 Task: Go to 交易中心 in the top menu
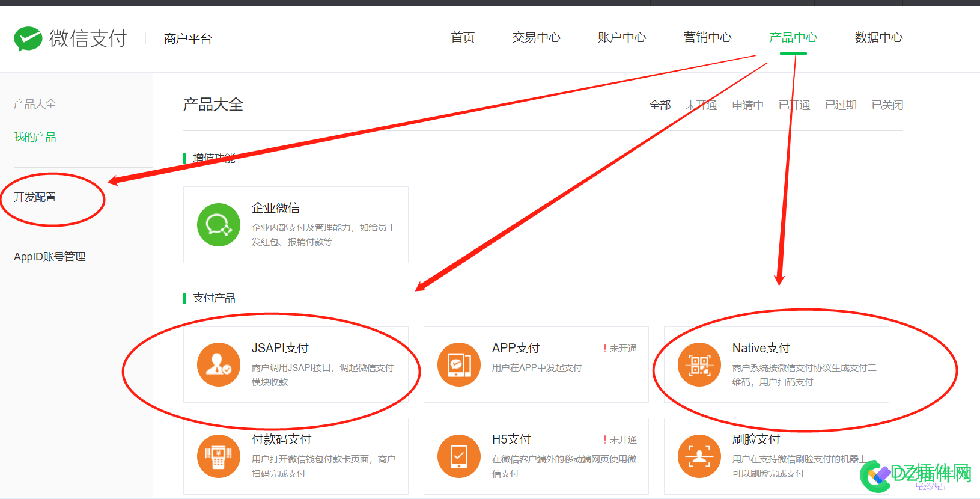click(x=537, y=38)
